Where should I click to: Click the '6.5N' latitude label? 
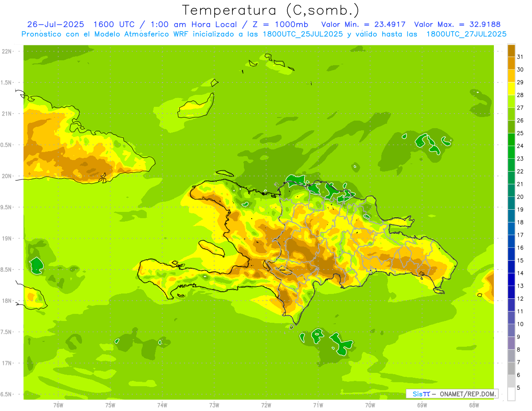point(6,394)
